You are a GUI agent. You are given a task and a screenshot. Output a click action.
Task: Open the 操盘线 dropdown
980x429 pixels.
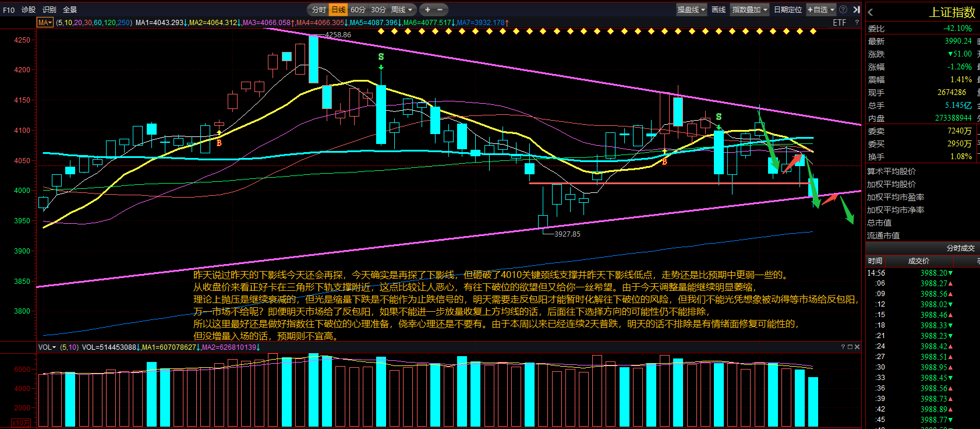click(x=691, y=9)
